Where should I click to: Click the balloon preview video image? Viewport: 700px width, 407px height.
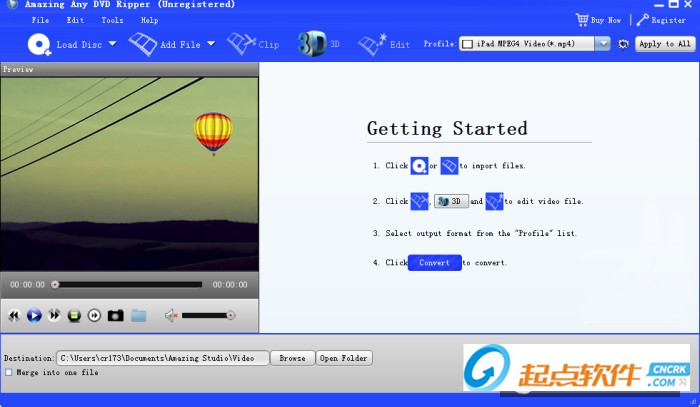(129, 174)
